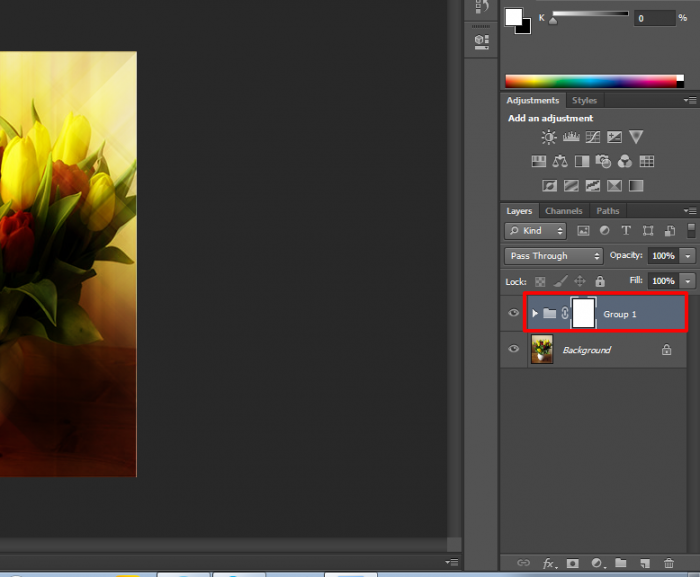Image resolution: width=700 pixels, height=577 pixels.
Task: Enable lock all for the layer
Action: coord(600,282)
